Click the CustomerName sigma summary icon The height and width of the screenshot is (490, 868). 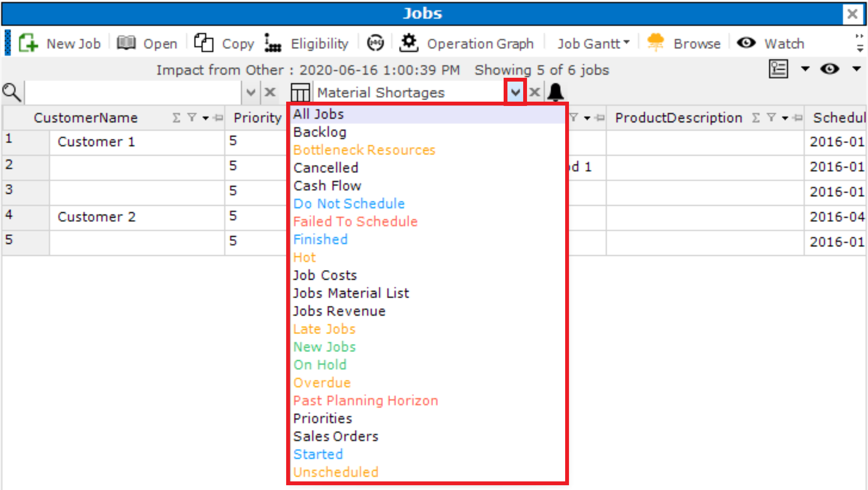coord(176,118)
